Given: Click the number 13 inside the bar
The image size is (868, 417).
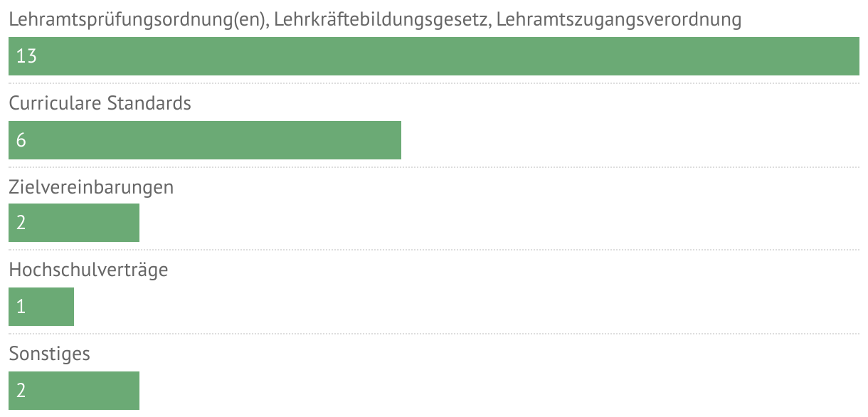Looking at the screenshot, I should click(x=26, y=57).
